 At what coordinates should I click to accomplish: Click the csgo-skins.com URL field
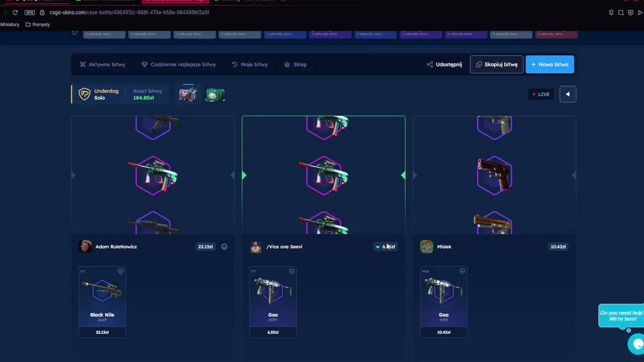129,12
